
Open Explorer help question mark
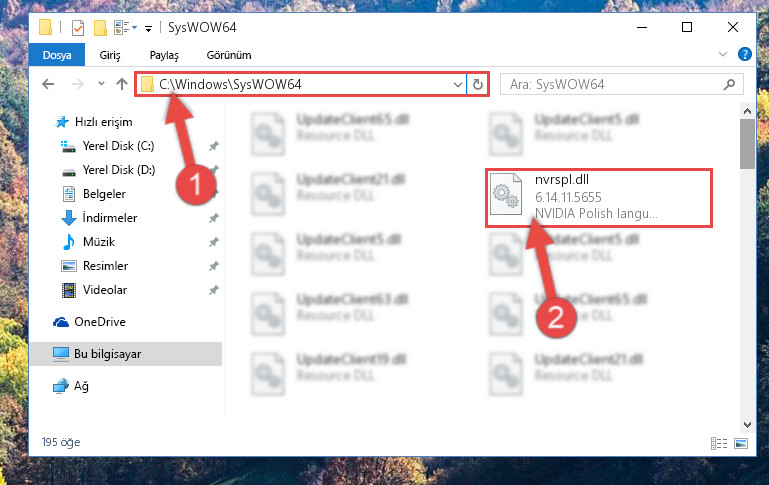click(x=744, y=54)
